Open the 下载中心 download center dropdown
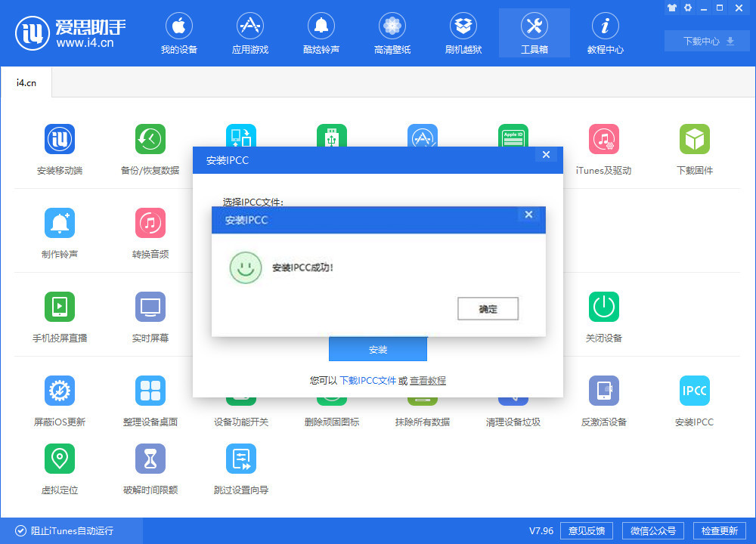This screenshot has width=756, height=544. click(706, 41)
